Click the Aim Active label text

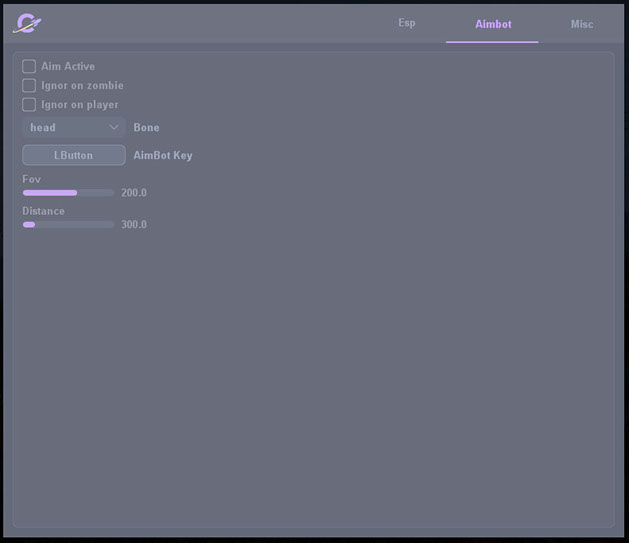pyautogui.click(x=68, y=66)
